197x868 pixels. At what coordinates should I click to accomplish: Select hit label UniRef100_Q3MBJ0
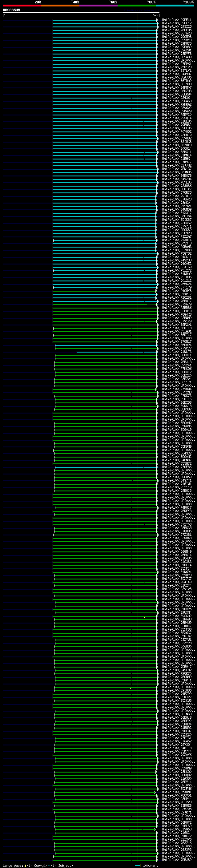click(x=176, y=135)
